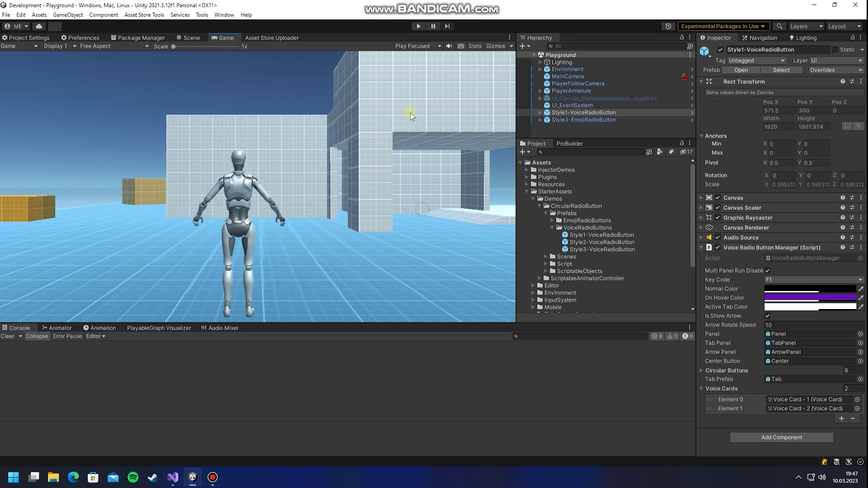Toggle Style1-VoiceRadioButton active checkbox
This screenshot has height=488, width=868.
coord(720,50)
